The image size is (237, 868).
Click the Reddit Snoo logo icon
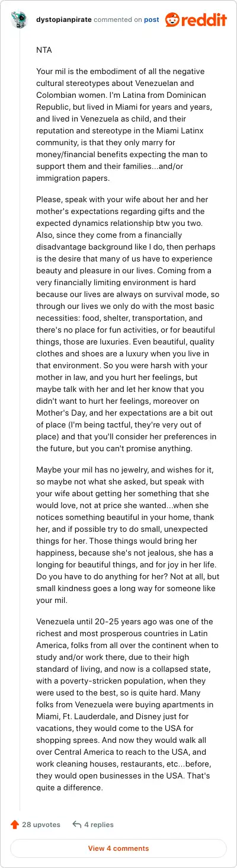pos(173,20)
